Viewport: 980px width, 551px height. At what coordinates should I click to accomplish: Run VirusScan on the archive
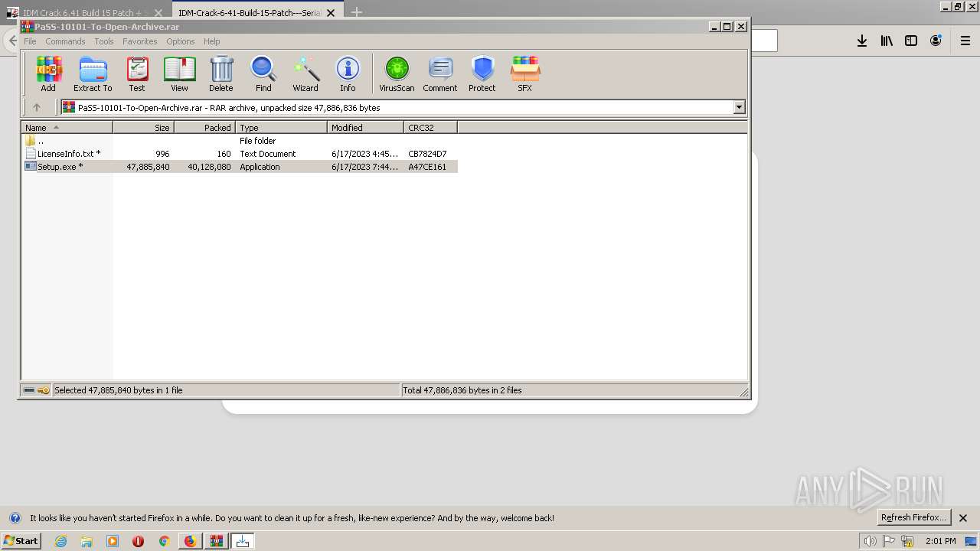(397, 74)
